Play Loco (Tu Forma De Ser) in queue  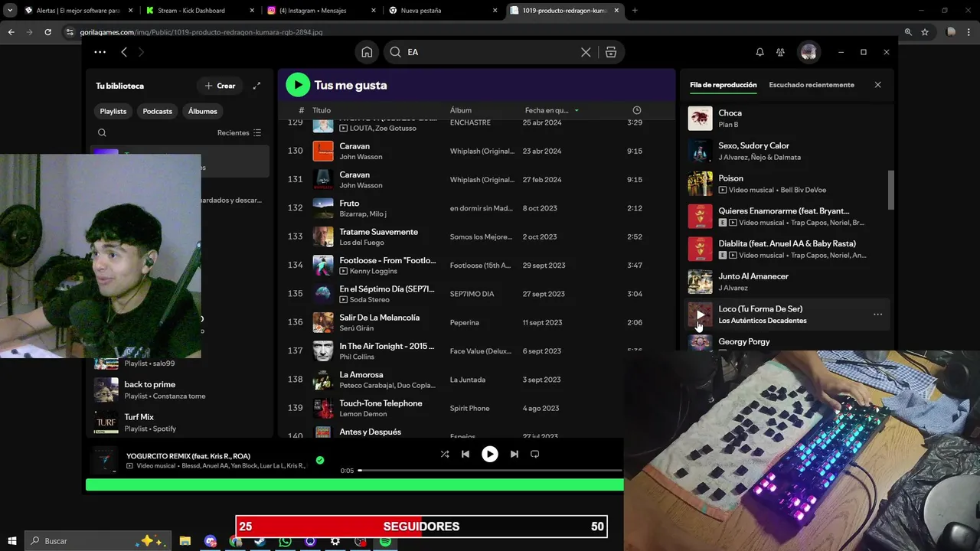pyautogui.click(x=700, y=315)
